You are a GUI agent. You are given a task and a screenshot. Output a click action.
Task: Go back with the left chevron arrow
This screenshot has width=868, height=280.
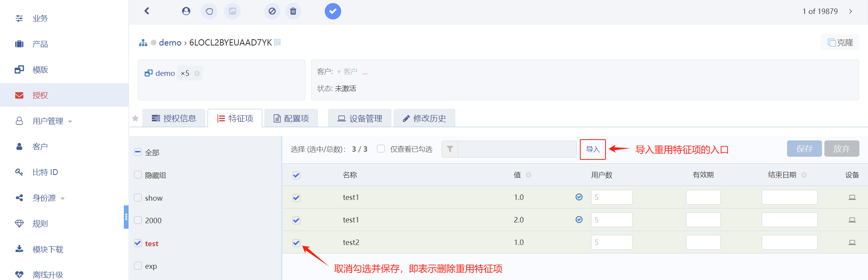[147, 11]
